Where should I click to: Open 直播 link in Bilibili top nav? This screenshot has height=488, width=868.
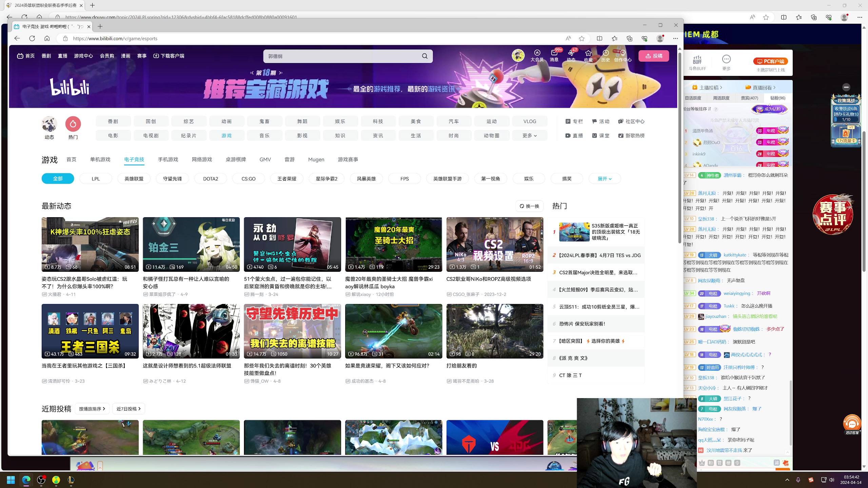tap(62, 56)
